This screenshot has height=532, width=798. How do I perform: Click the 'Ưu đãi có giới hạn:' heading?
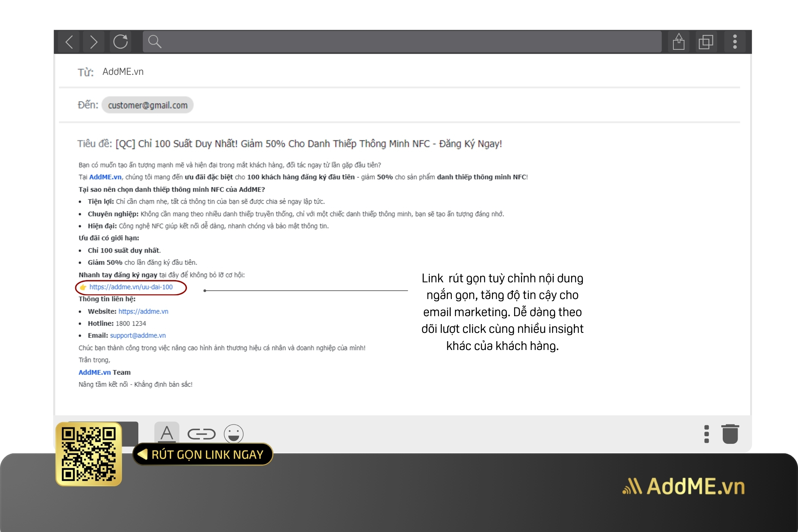109,238
